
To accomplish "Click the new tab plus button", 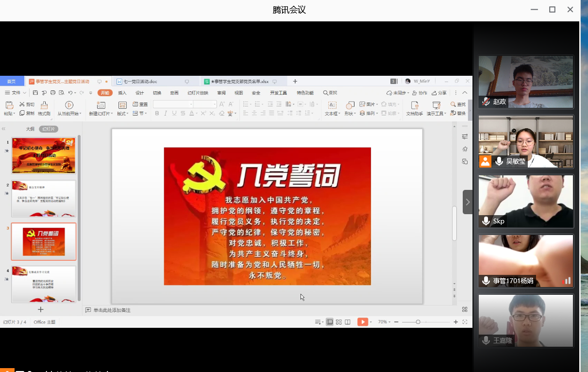I will [x=295, y=81].
